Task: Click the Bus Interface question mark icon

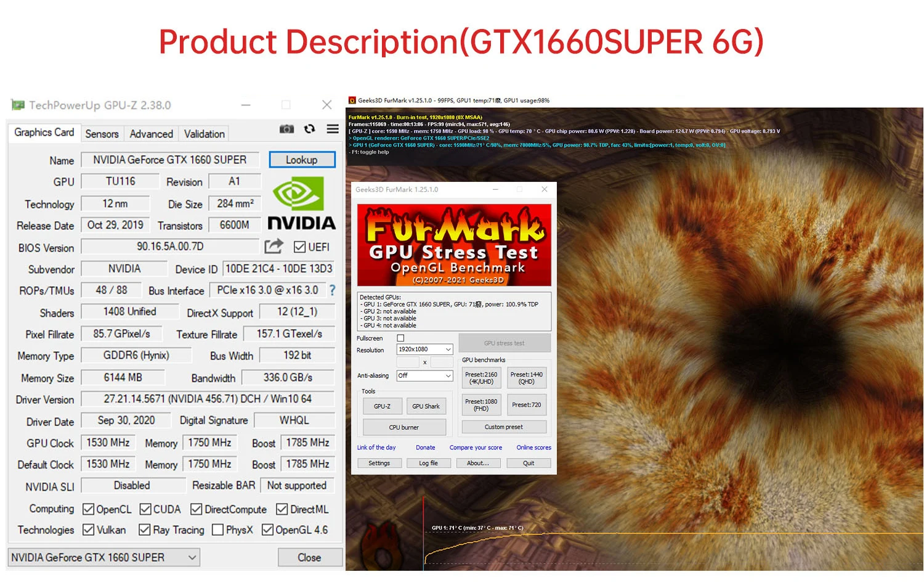Action: (x=333, y=290)
